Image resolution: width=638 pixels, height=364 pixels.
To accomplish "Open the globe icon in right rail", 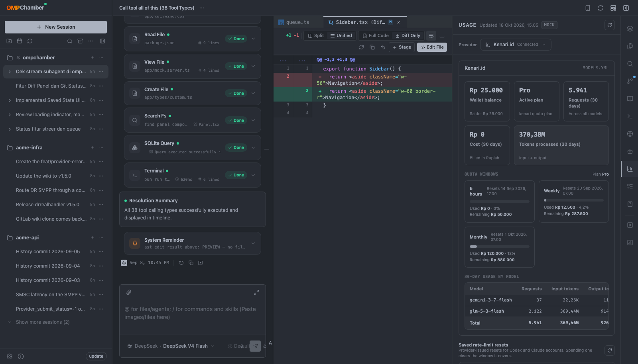I will click(x=630, y=134).
